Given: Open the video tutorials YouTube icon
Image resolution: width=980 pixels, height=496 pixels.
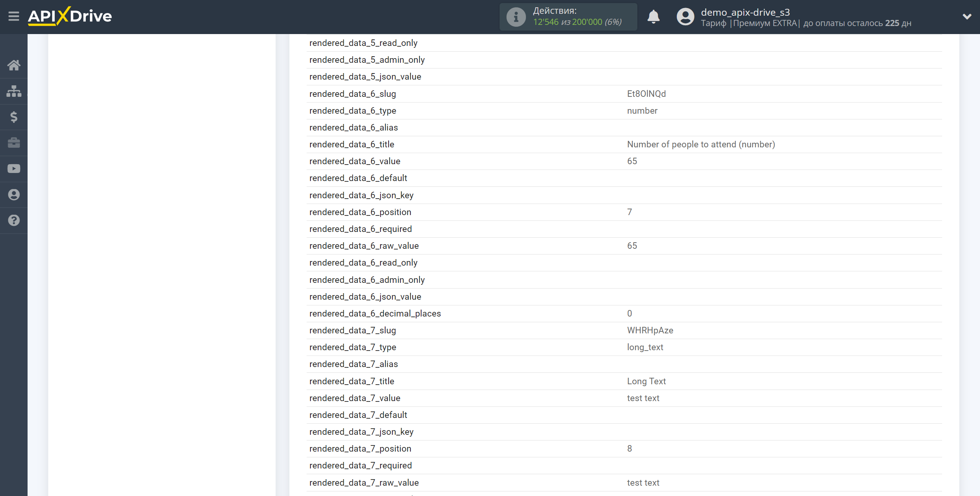Looking at the screenshot, I should pos(14,169).
